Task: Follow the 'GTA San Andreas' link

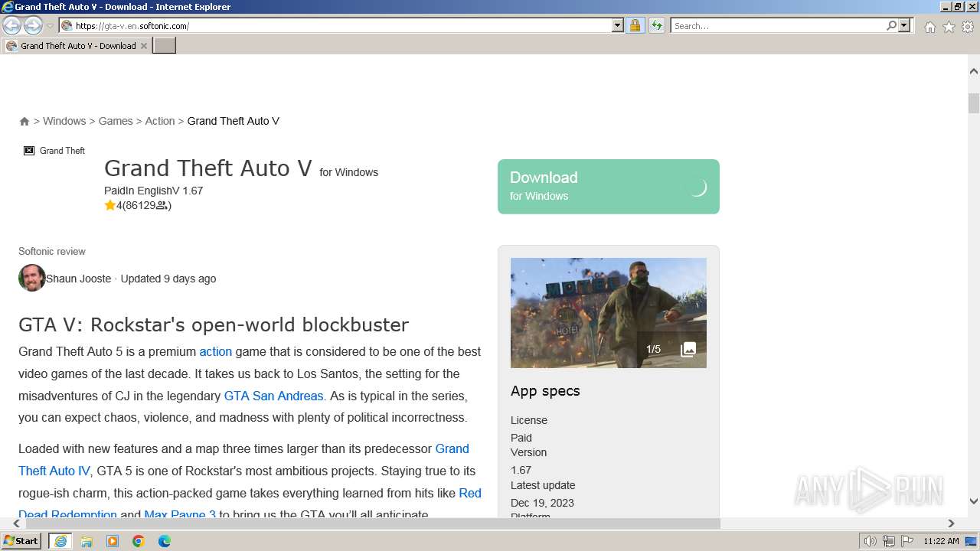Action: point(273,396)
